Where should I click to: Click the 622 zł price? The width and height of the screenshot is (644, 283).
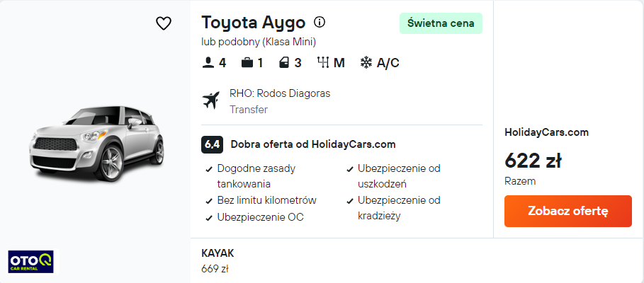[533, 161]
